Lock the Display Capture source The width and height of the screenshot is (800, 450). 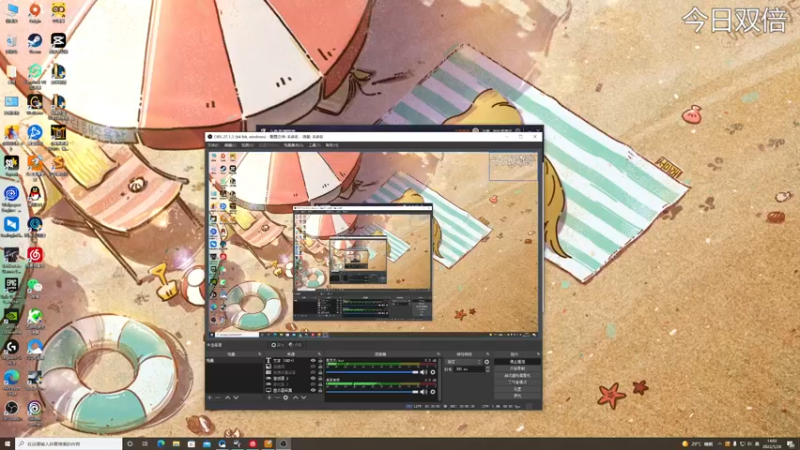(x=320, y=390)
